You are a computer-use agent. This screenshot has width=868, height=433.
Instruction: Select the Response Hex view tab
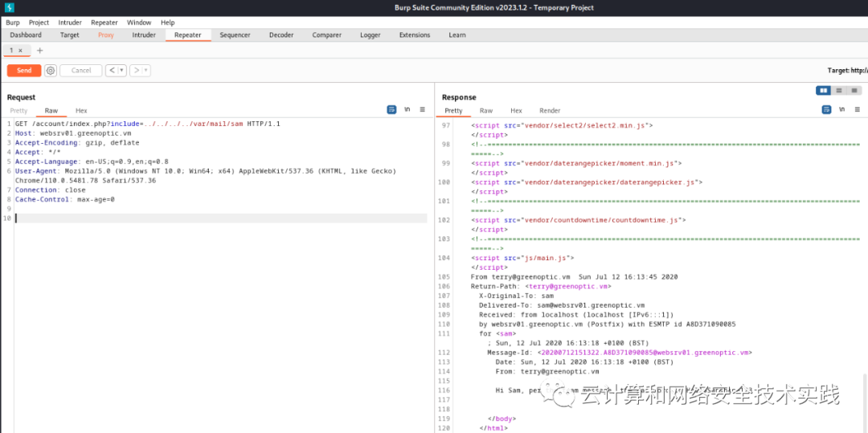(516, 111)
